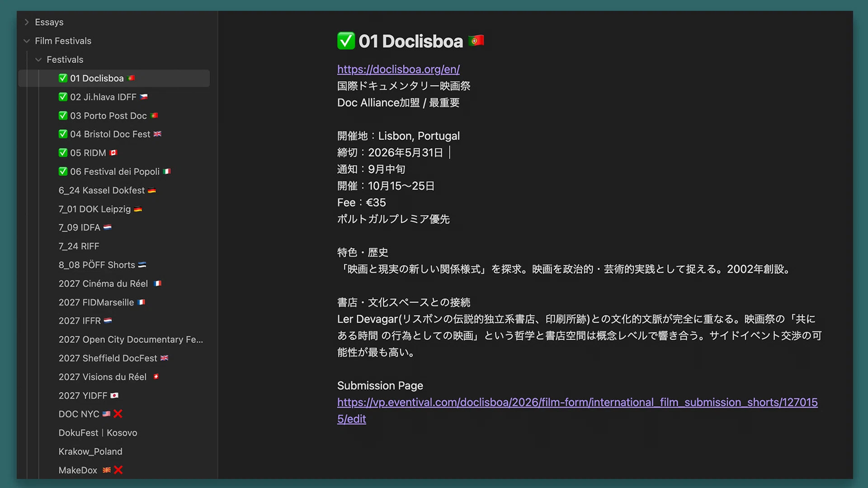This screenshot has width=868, height=488.
Task: Open the 2027 IFFR note
Action: pos(85,321)
